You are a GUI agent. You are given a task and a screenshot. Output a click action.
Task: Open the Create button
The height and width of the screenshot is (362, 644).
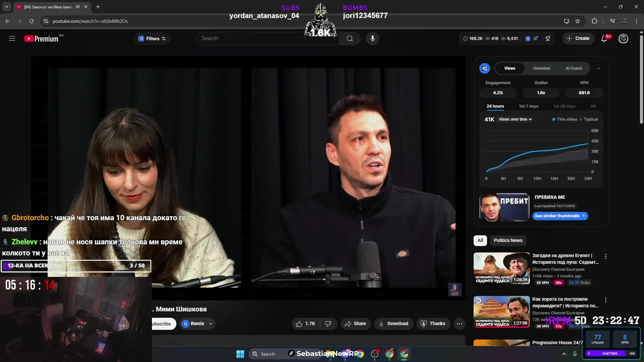(578, 38)
